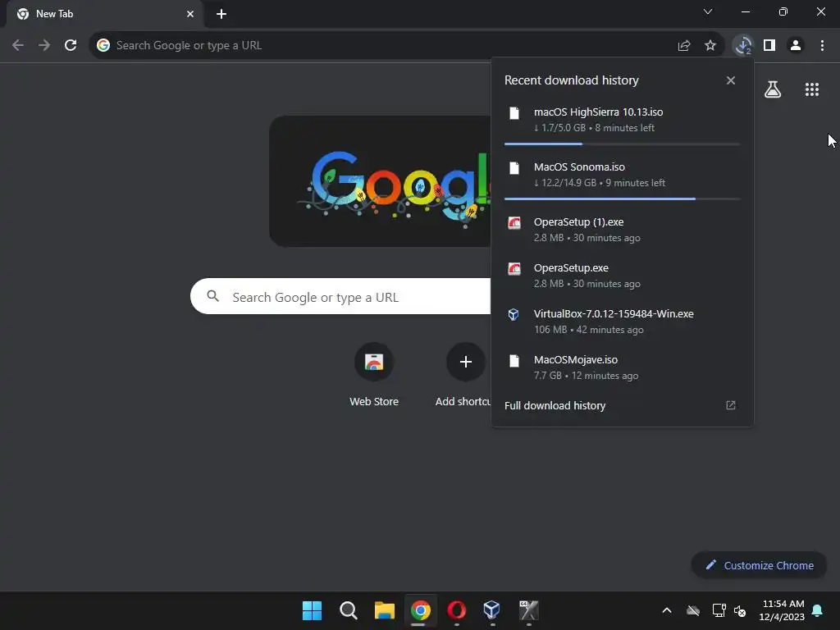Viewport: 840px width, 630px height.
Task: Open a new tab with plus button
Action: 221,14
